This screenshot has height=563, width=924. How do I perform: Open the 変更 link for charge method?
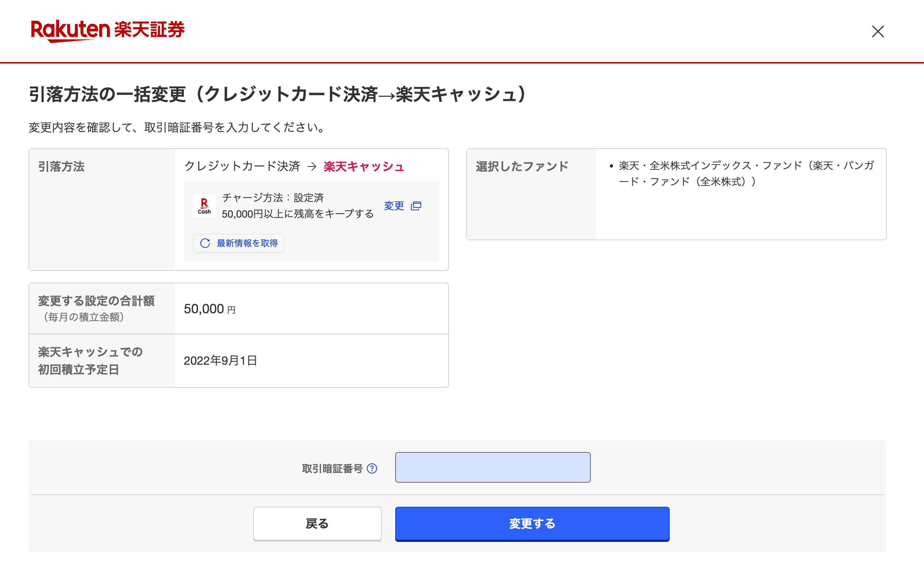(394, 206)
